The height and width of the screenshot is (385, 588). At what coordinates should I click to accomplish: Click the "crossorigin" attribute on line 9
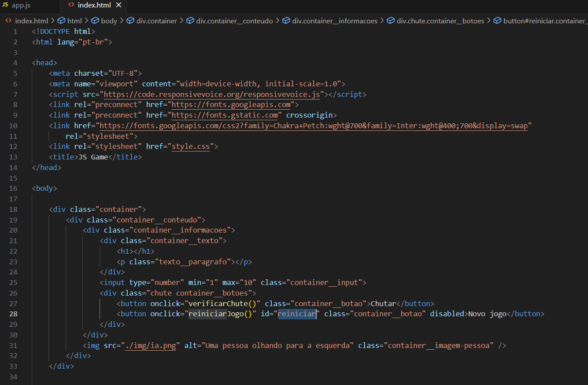[x=310, y=115]
